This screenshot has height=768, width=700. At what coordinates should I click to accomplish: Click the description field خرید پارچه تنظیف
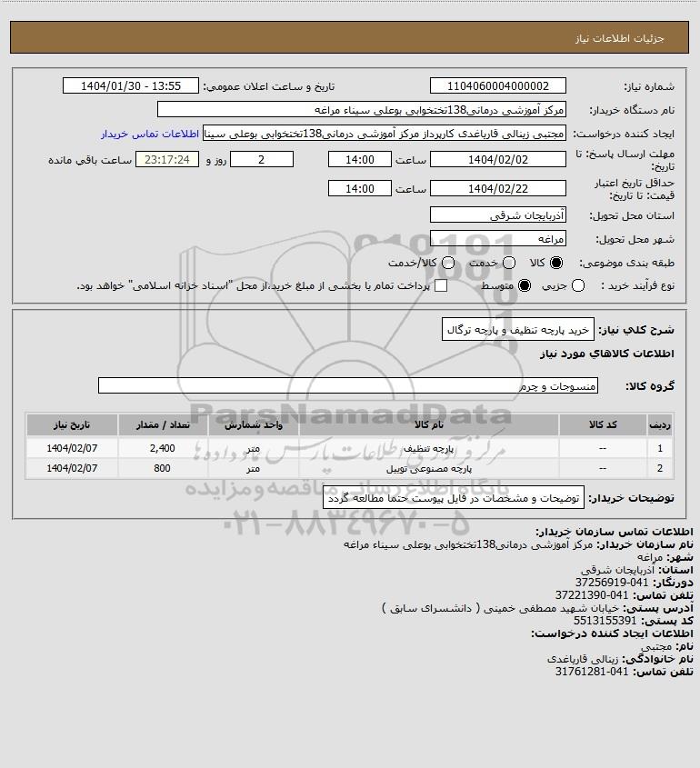(518, 330)
